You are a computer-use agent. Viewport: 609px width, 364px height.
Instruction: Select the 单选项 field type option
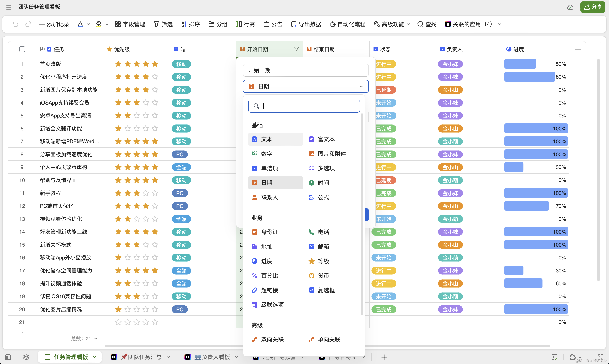[x=269, y=168]
